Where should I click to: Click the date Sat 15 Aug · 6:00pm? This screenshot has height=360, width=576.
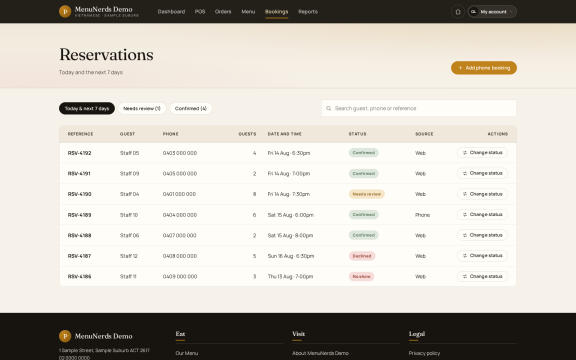[x=291, y=215]
